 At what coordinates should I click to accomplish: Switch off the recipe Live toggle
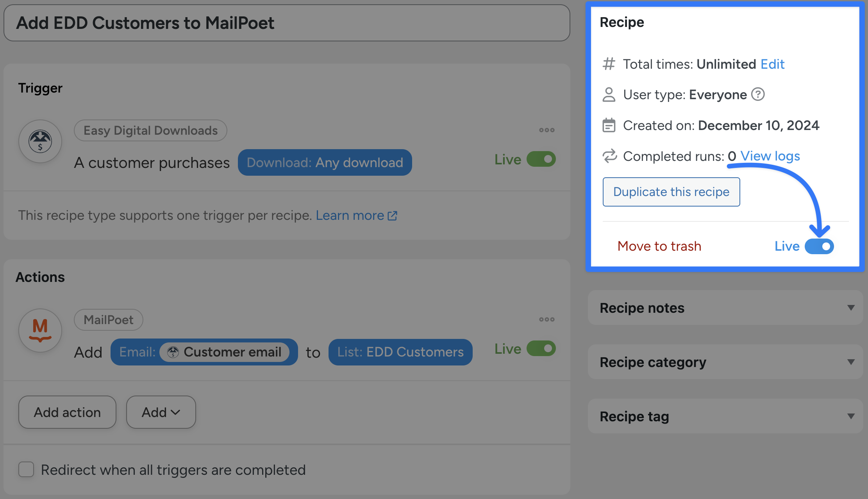[x=819, y=246]
